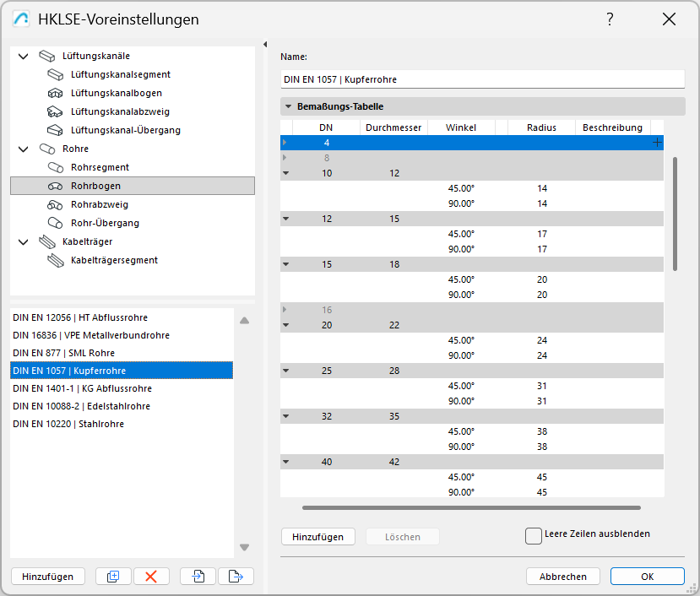Collapse the Rohre tree group
Viewport: 700px width, 596px height.
pyautogui.click(x=23, y=149)
